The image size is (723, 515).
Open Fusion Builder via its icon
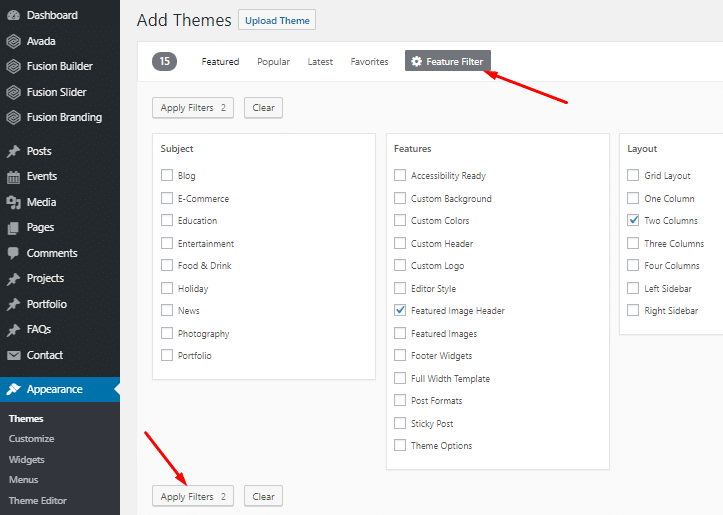click(13, 66)
